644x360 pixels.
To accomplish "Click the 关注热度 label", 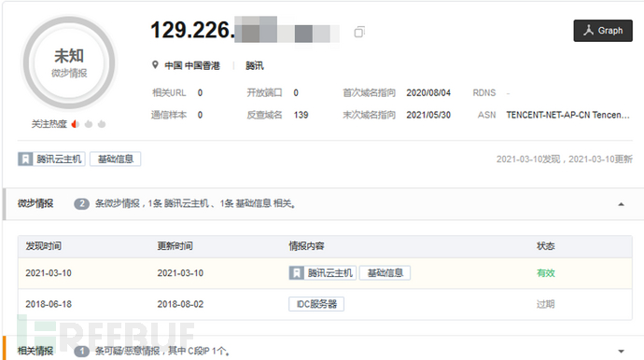I will [x=49, y=124].
